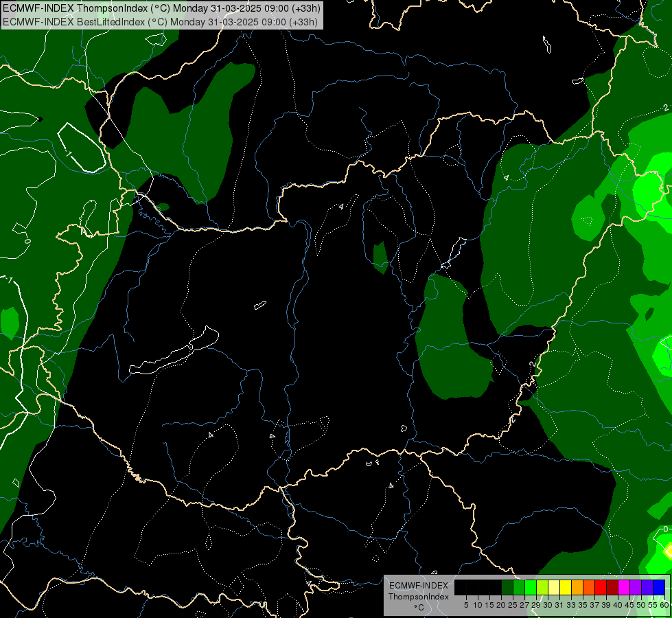
Task: Click the °C unit label in legend
Action: click(x=419, y=607)
